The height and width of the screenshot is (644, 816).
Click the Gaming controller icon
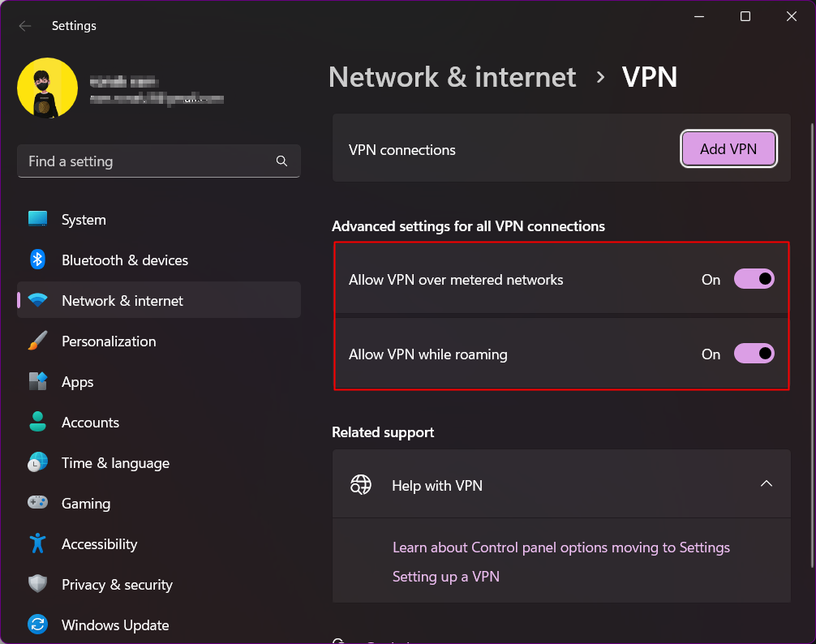click(37, 503)
